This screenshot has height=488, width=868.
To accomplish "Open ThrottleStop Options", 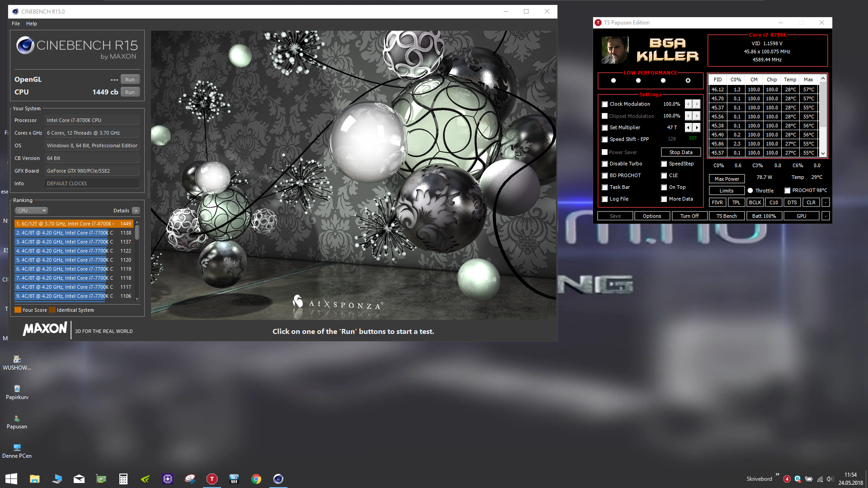I will coord(652,216).
